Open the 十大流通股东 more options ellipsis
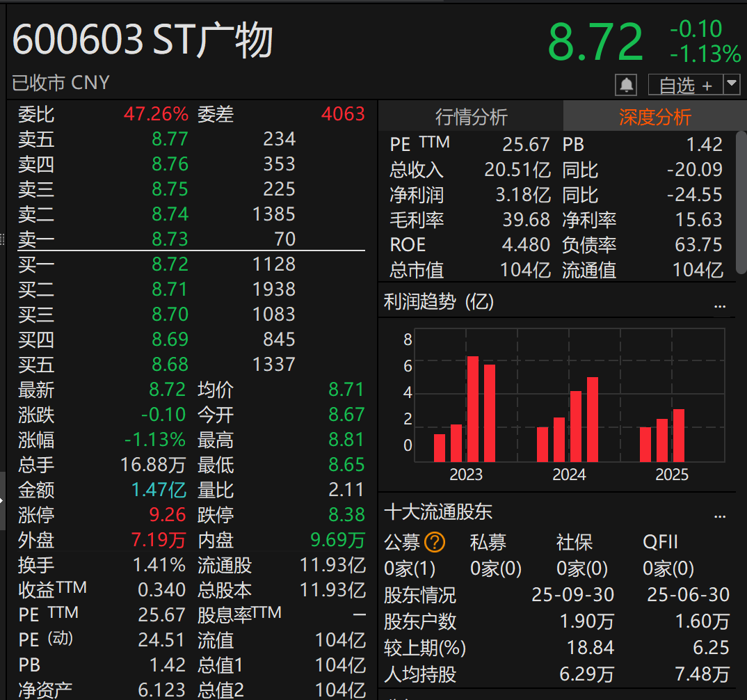The image size is (747, 700). tap(720, 515)
